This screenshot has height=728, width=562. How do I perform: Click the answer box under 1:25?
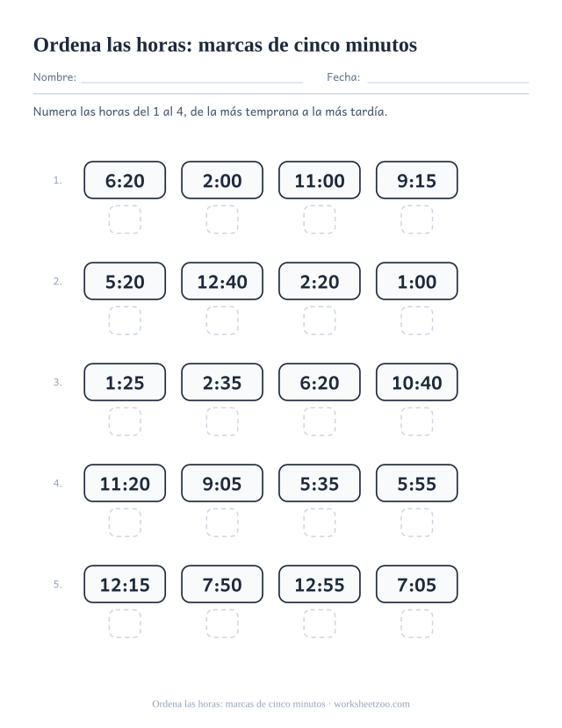[125, 422]
